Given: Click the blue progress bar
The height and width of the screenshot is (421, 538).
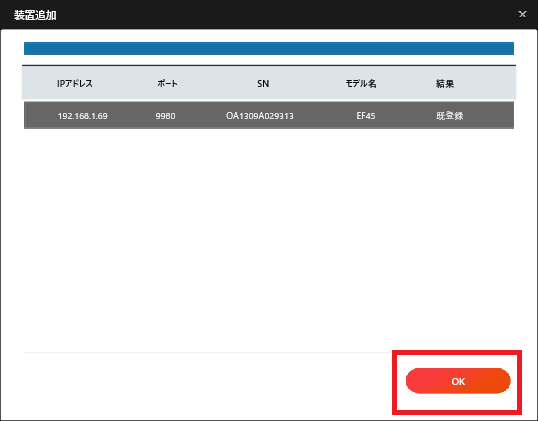Looking at the screenshot, I should click(x=269, y=48).
